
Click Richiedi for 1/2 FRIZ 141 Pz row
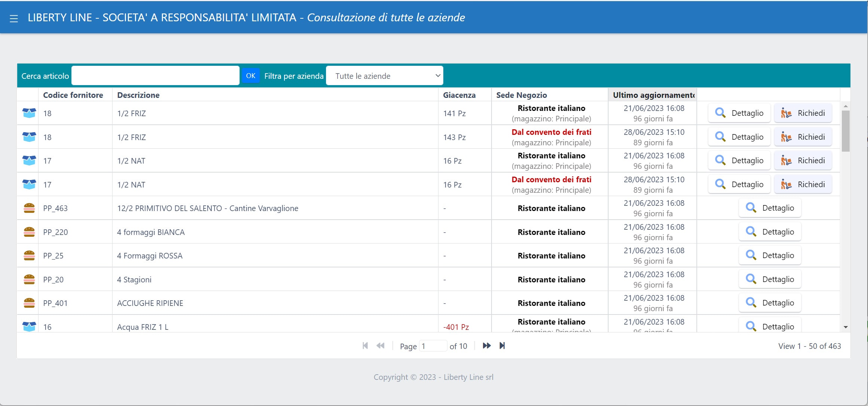[803, 113]
